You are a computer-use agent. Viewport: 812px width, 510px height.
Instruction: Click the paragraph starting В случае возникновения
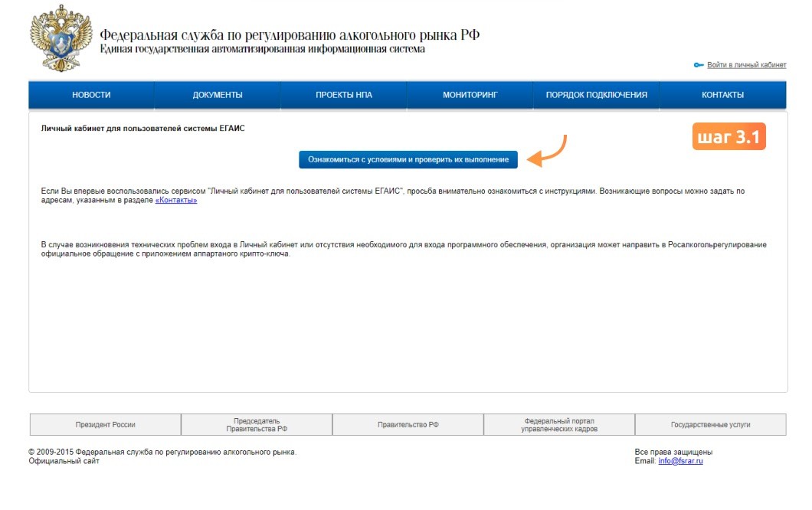coord(404,249)
